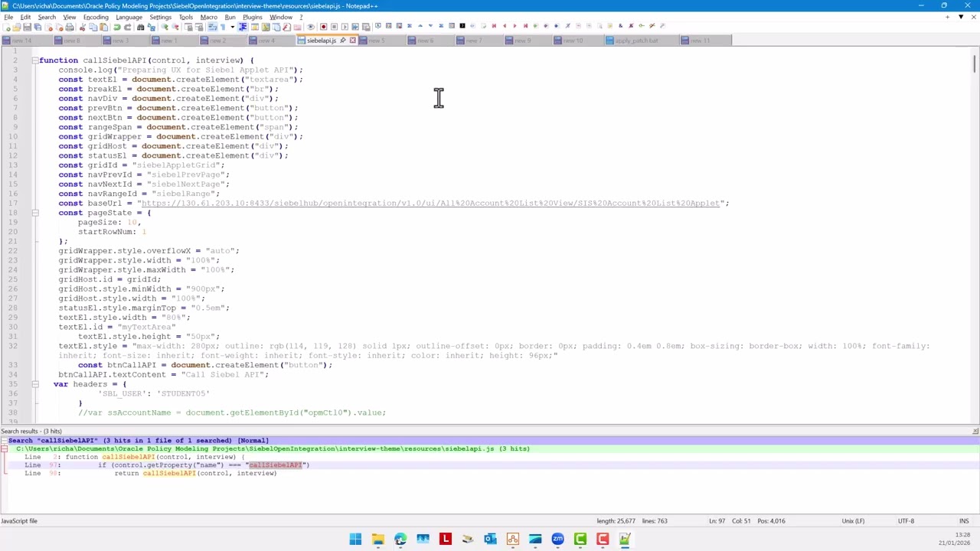Click the Save All toolbar icon
This screenshot has width=980, height=551.
38,26
